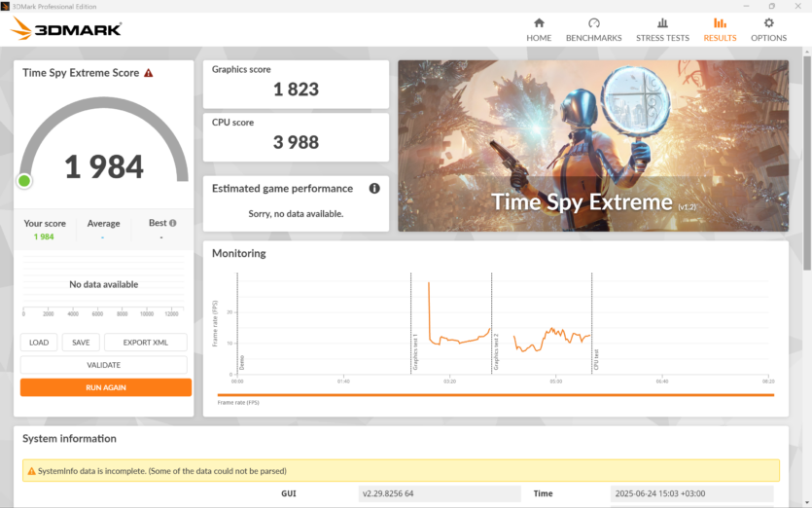Open Estimated game performance info icon
This screenshot has width=812, height=508.
click(374, 188)
